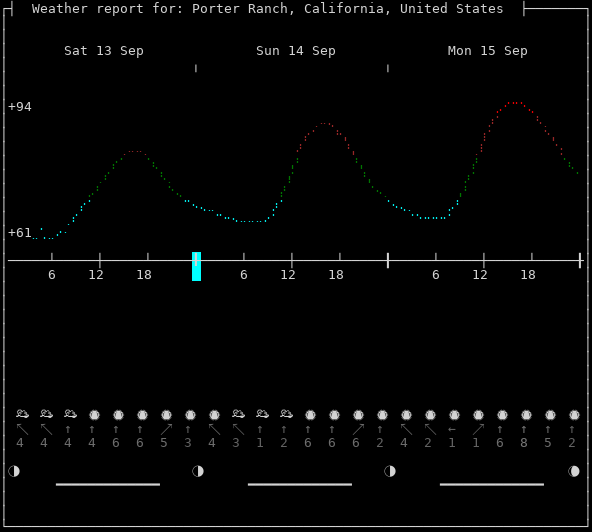Select the cyan current-time marker on the axis
The height and width of the screenshot is (532, 592).
196,267
